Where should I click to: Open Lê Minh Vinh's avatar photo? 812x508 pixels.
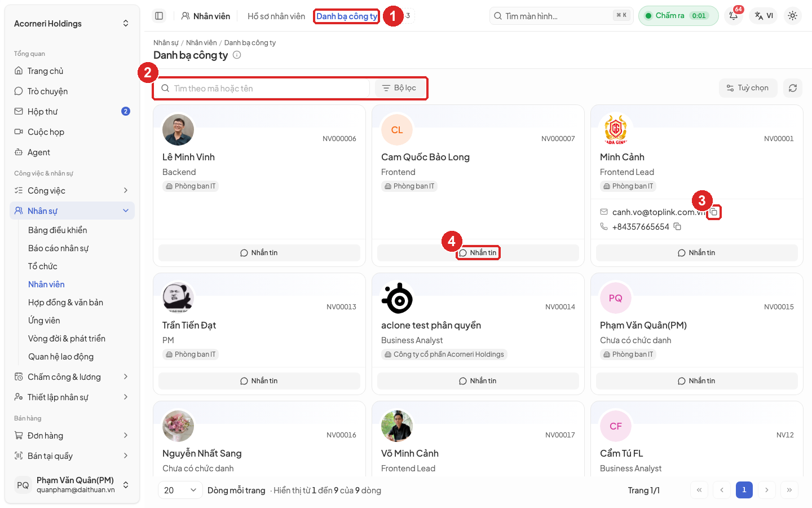[x=178, y=130]
